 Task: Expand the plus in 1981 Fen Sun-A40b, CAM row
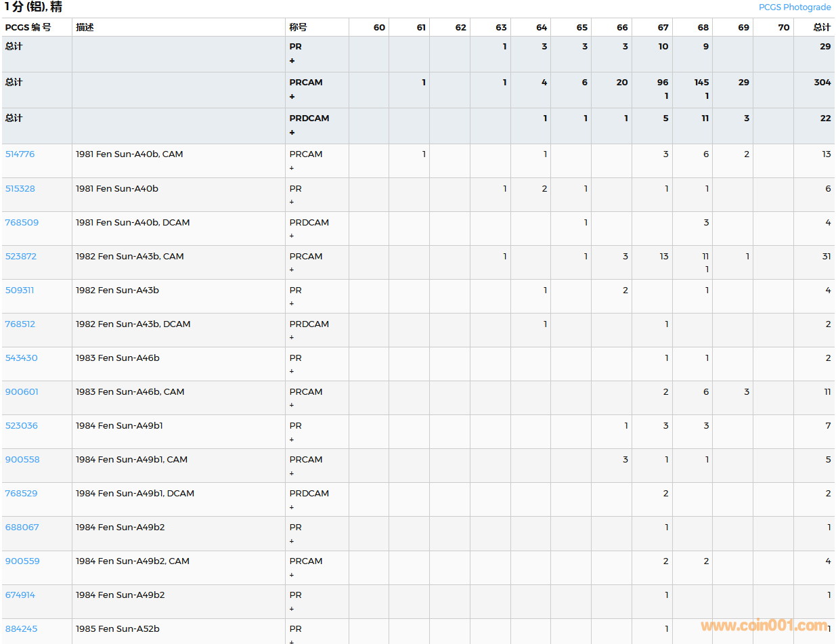pyautogui.click(x=292, y=168)
